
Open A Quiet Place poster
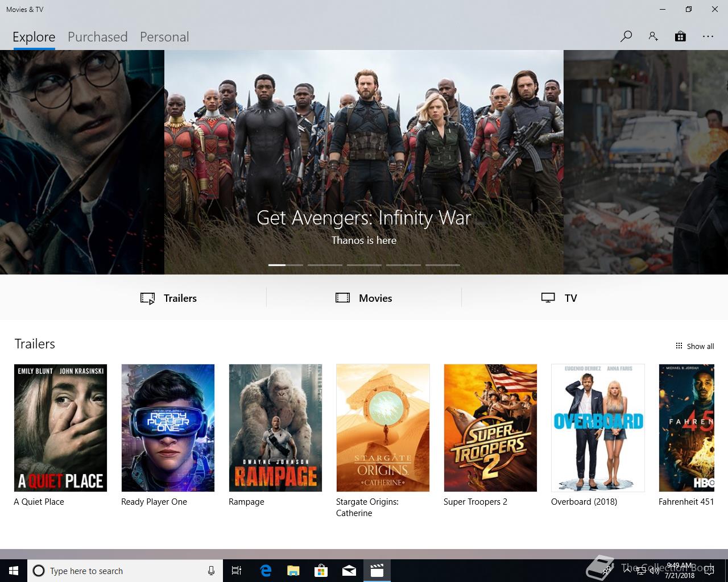pyautogui.click(x=60, y=428)
